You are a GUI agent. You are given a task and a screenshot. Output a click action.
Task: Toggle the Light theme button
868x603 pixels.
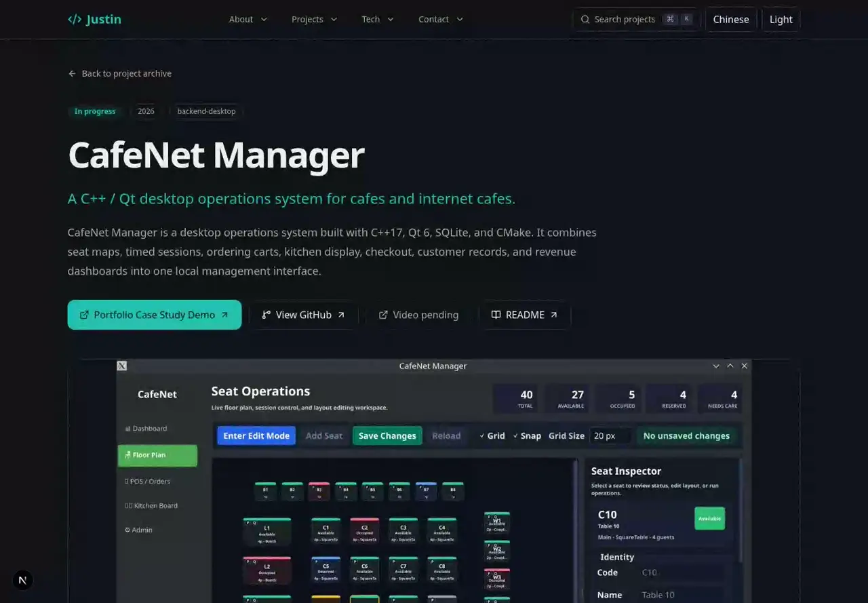(781, 19)
